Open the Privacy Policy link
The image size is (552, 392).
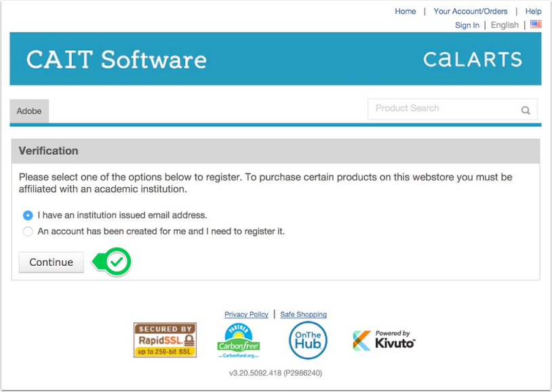pyautogui.click(x=246, y=314)
